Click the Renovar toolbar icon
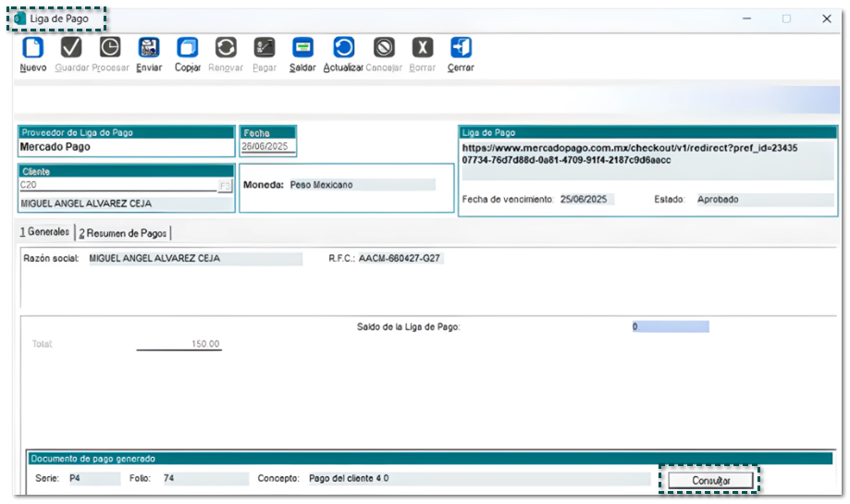The image size is (850, 504). tap(226, 48)
